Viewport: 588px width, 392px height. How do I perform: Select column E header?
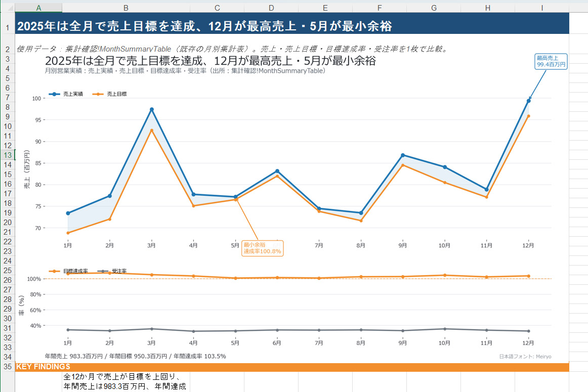click(325, 8)
